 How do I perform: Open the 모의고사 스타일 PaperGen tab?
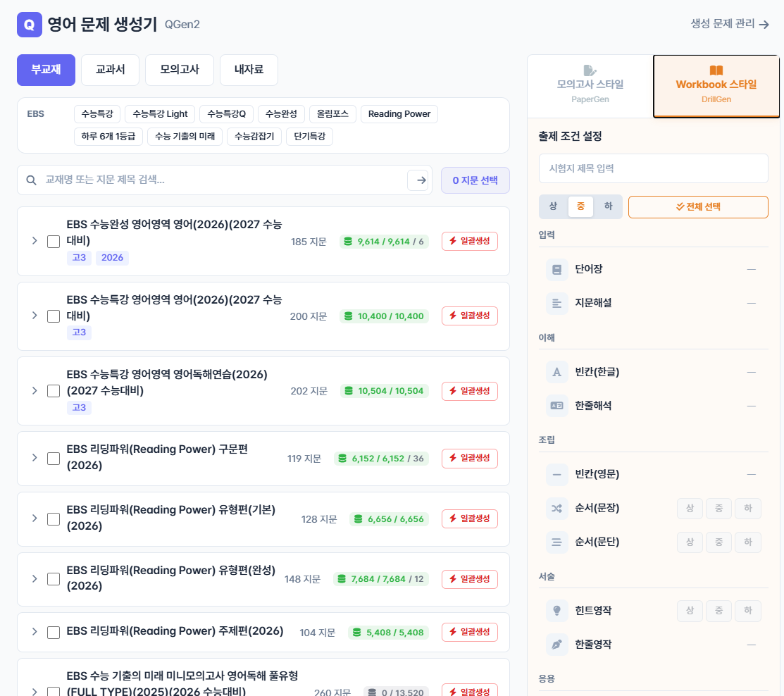590,86
